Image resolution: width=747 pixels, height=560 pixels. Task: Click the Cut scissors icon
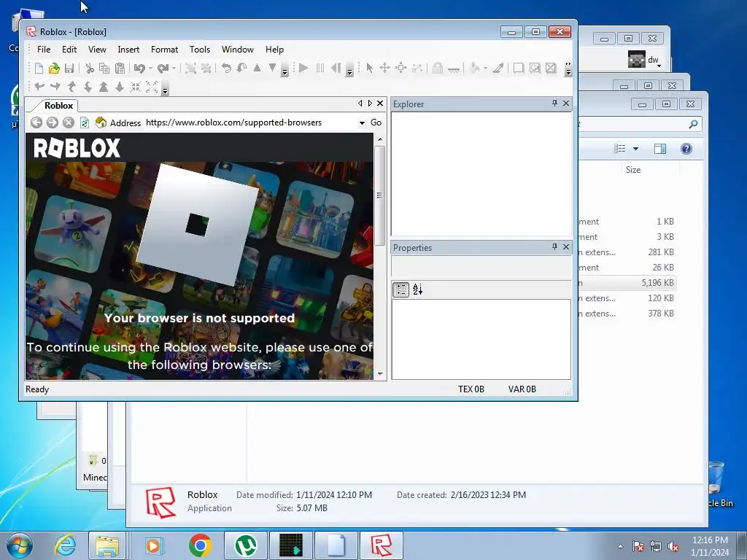pos(90,68)
